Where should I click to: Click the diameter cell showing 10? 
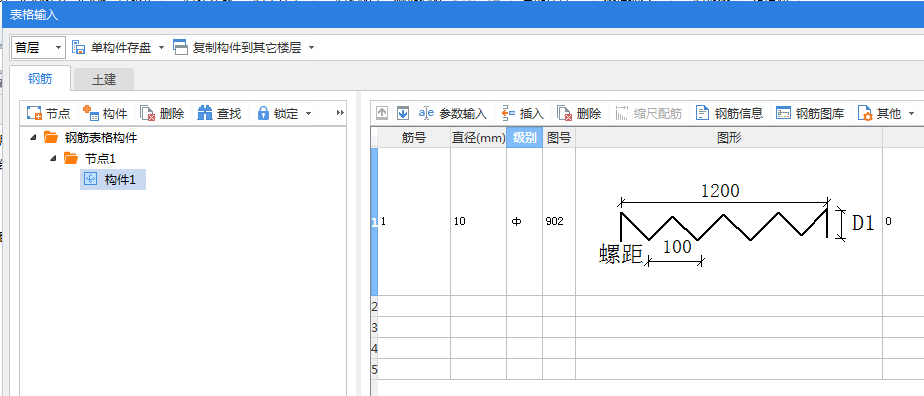(x=478, y=222)
